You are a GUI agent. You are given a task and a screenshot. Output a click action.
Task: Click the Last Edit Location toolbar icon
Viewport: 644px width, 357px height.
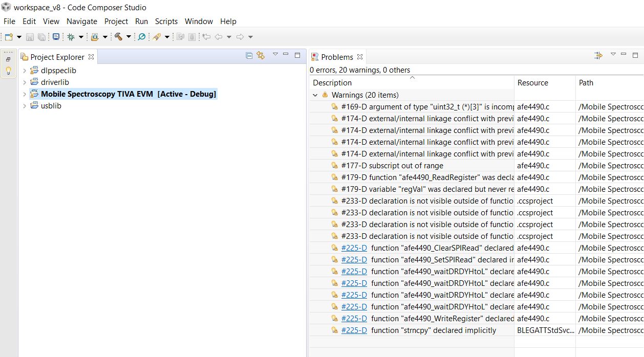click(206, 37)
